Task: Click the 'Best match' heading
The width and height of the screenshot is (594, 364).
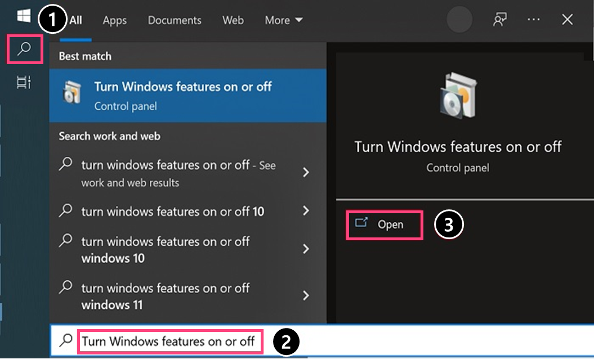Action: pos(85,56)
